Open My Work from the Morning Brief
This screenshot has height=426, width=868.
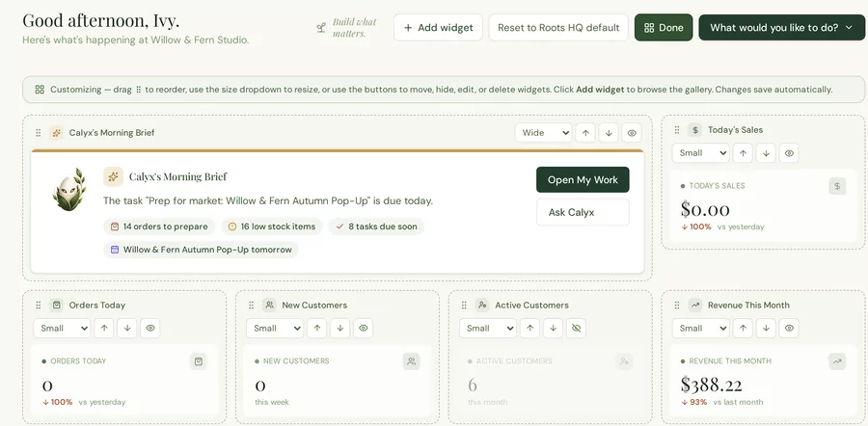(583, 180)
